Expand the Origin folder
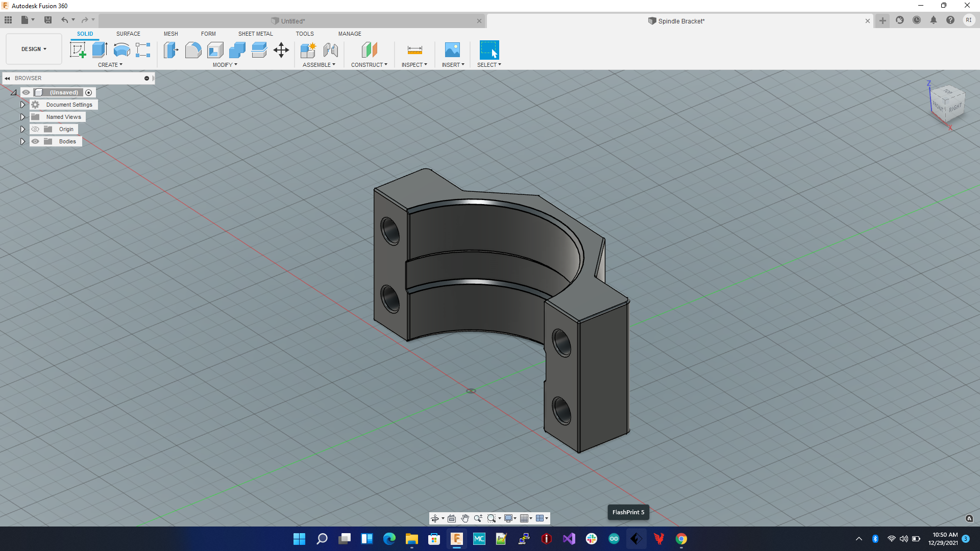 [x=22, y=129]
